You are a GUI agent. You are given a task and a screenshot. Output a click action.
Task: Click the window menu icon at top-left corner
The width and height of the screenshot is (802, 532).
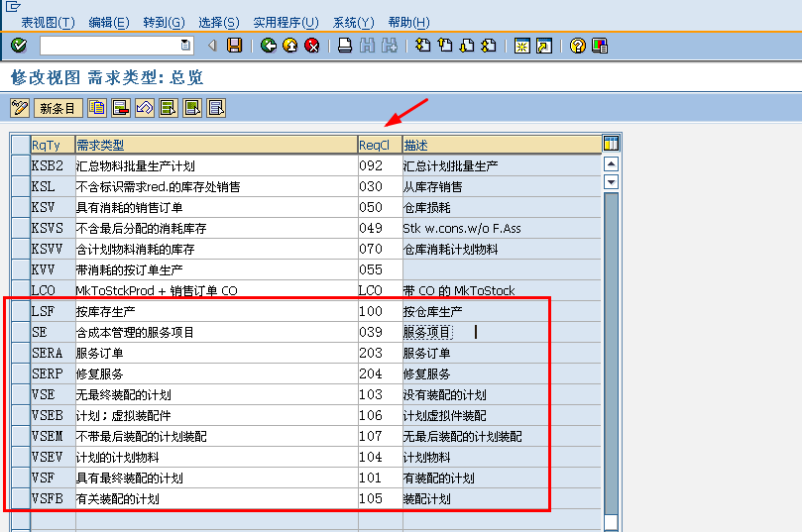coord(13,6)
